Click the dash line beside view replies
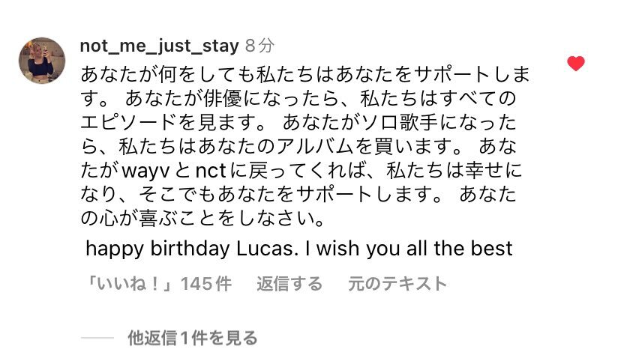 97,339
